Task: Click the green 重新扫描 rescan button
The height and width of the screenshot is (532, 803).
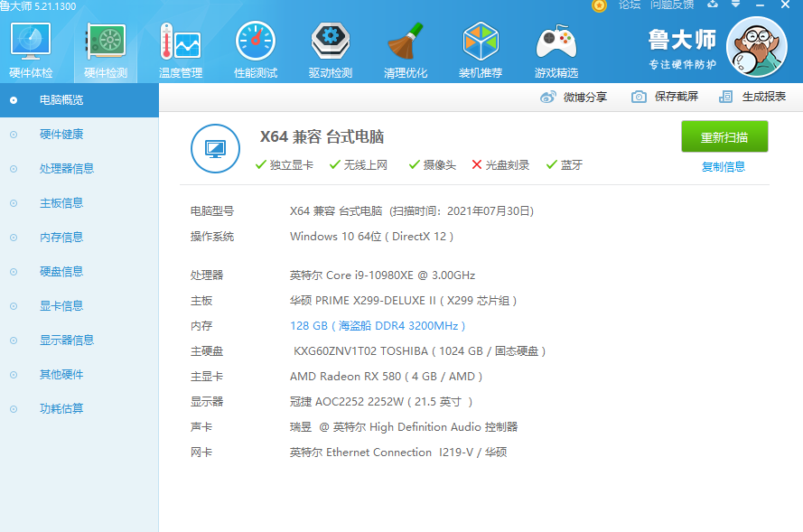Action: click(x=724, y=136)
